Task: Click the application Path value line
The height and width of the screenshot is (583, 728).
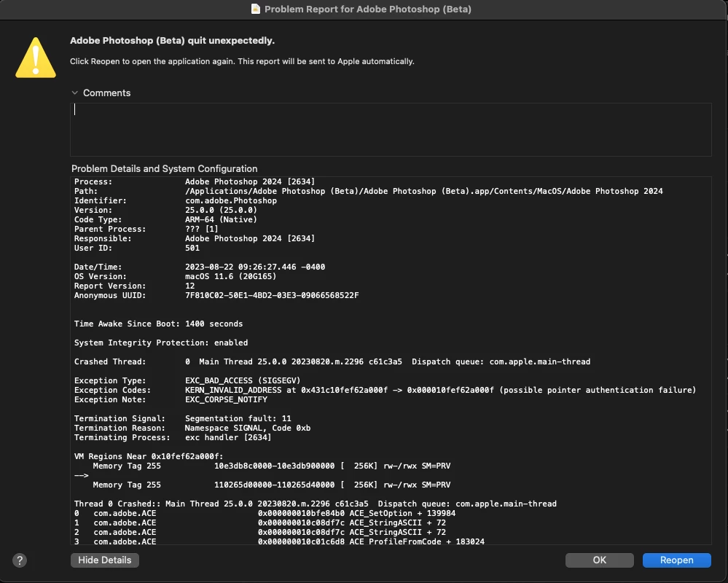Action: (424, 191)
